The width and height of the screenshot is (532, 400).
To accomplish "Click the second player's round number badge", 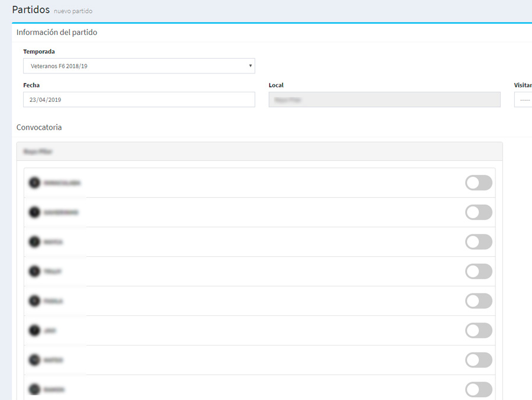I will (34, 212).
